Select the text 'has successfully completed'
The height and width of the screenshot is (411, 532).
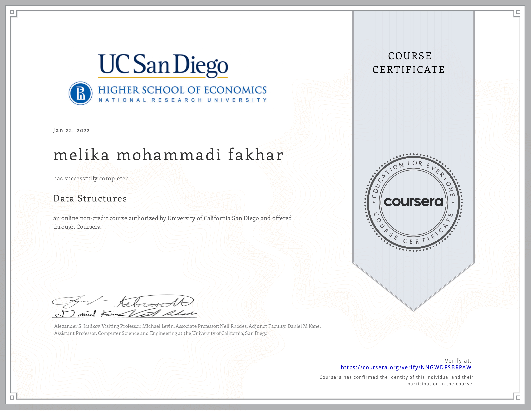(x=91, y=178)
